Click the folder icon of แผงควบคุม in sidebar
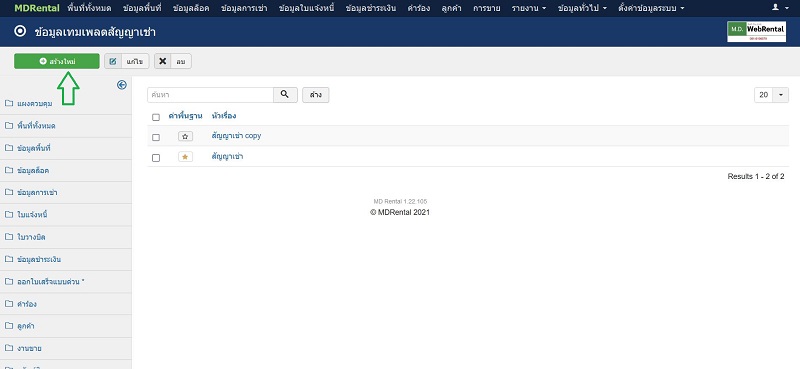This screenshot has width=800, height=369. (x=9, y=104)
